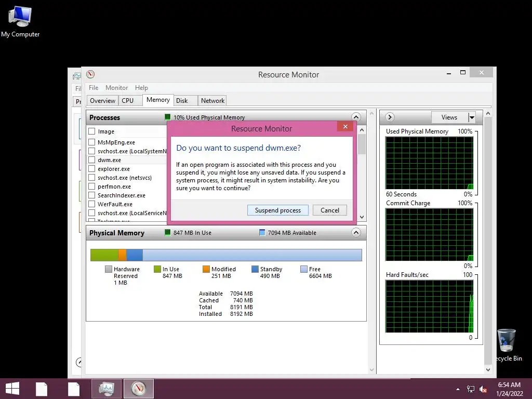
Task: Click the graphs pane scroll up arrow
Action: click(488, 114)
